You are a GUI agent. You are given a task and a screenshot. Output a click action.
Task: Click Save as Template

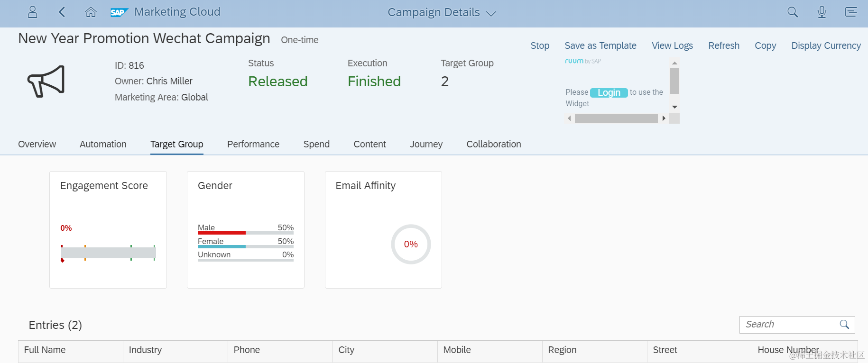pyautogui.click(x=600, y=45)
